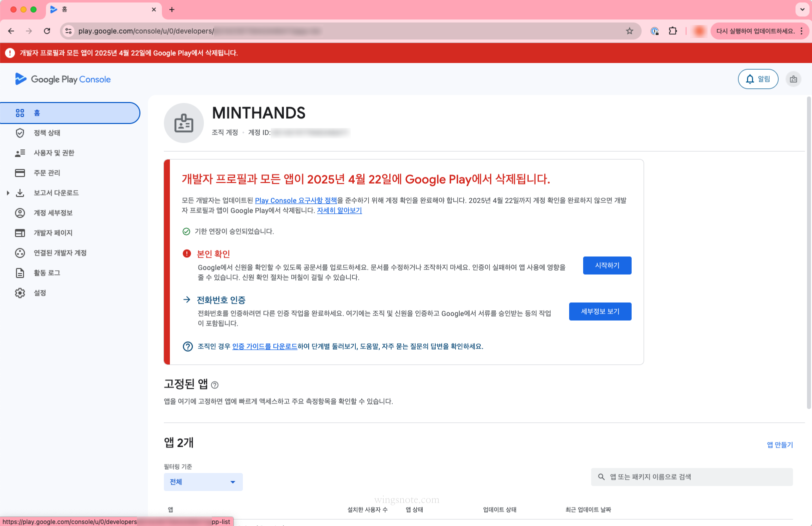
Task: Click the warning icon in red banner
Action: tap(9, 53)
